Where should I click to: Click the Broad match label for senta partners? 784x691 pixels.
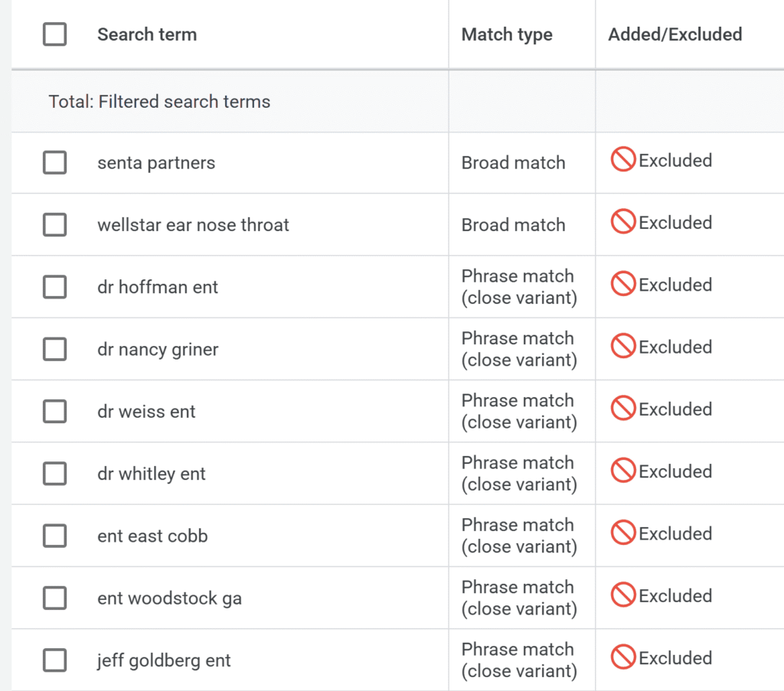(x=513, y=162)
